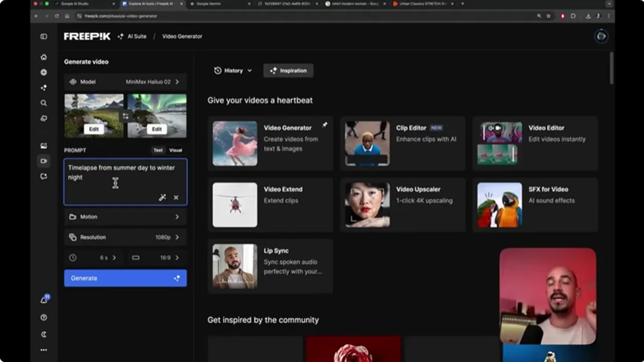
Task: Enhance prompt with magic wand icon
Action: pos(163,198)
